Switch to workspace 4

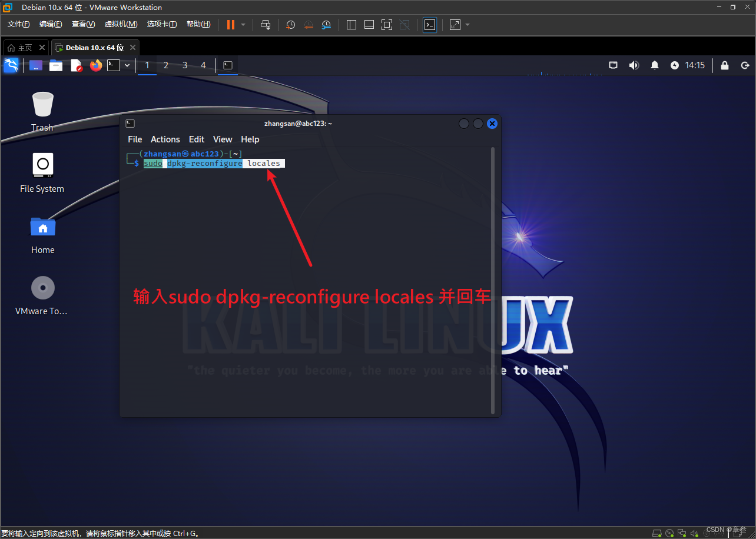[204, 65]
